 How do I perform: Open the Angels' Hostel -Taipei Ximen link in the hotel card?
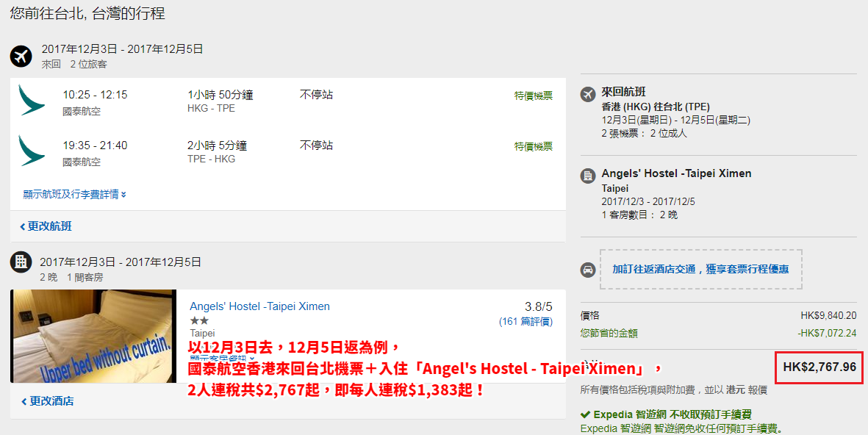[259, 306]
